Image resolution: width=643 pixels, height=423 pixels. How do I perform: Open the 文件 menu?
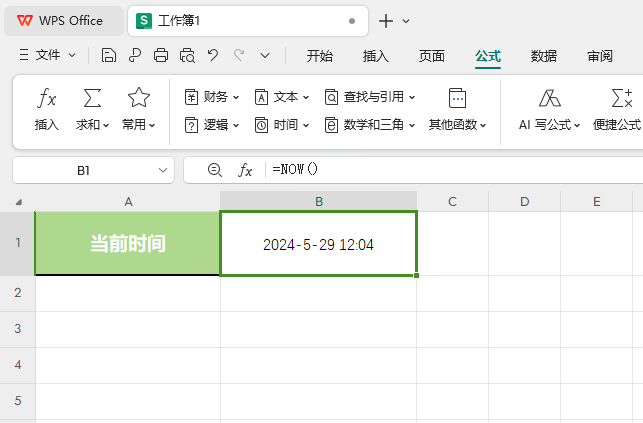pos(40,55)
